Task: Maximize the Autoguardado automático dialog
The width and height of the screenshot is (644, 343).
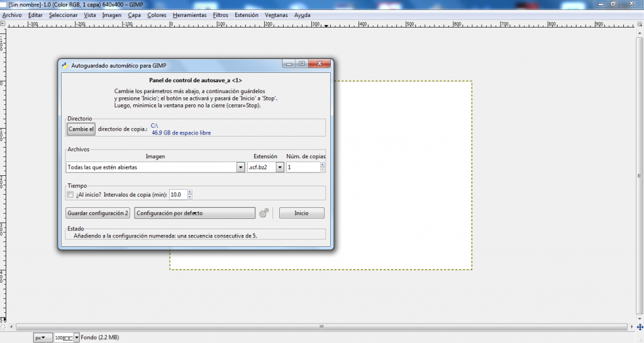Action: pyautogui.click(x=301, y=63)
